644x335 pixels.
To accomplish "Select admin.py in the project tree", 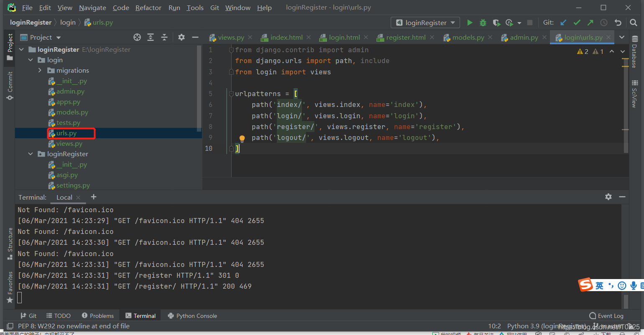I will click(70, 91).
